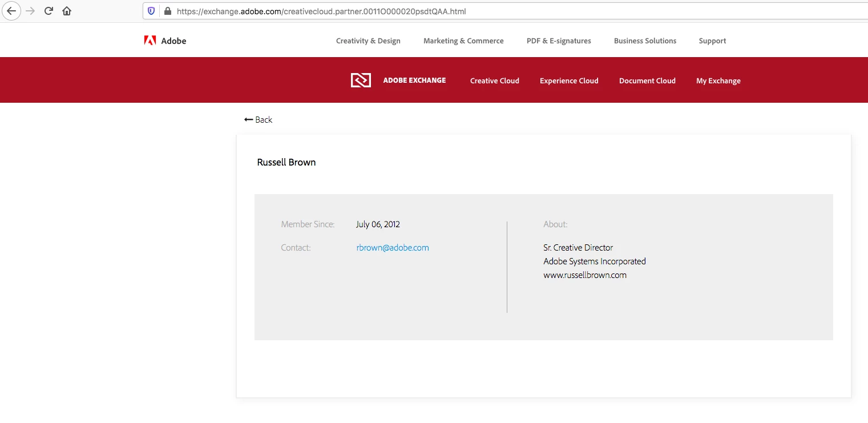Open the PDF & E-signatures menu
The image size is (868, 423).
559,41
